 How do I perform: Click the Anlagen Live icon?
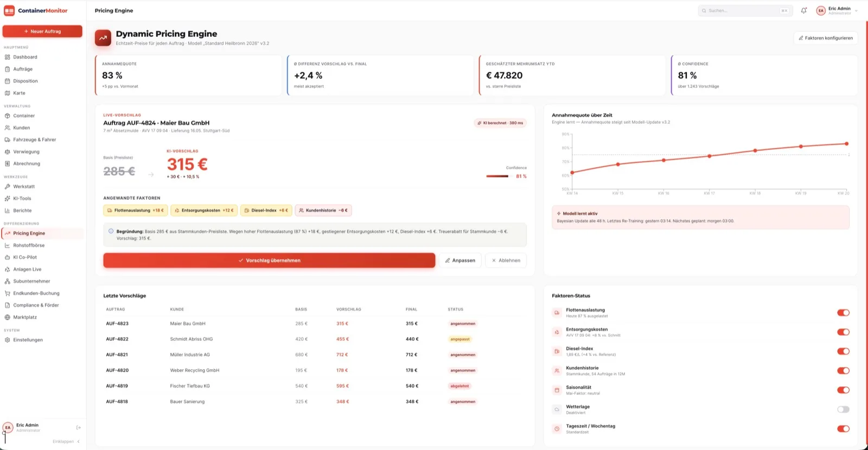[x=8, y=269]
